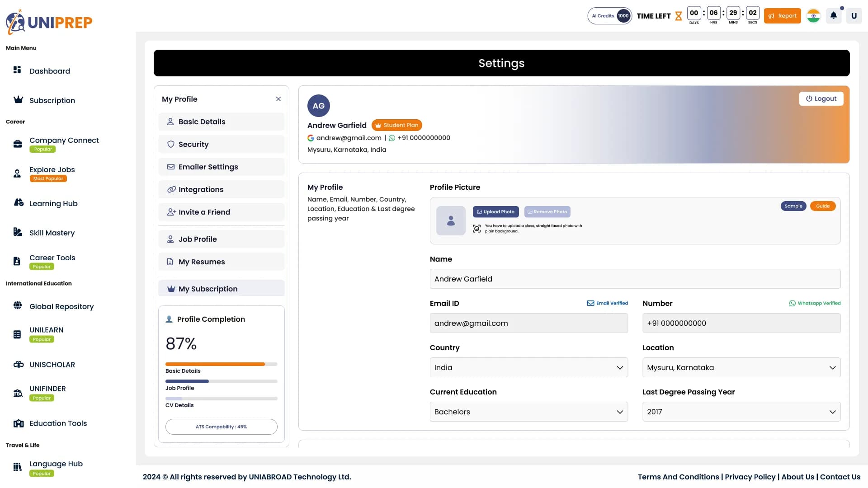This screenshot has height=488, width=868.
Task: Open the Location dropdown showing Mysuru, Karnataka
Action: click(741, 367)
